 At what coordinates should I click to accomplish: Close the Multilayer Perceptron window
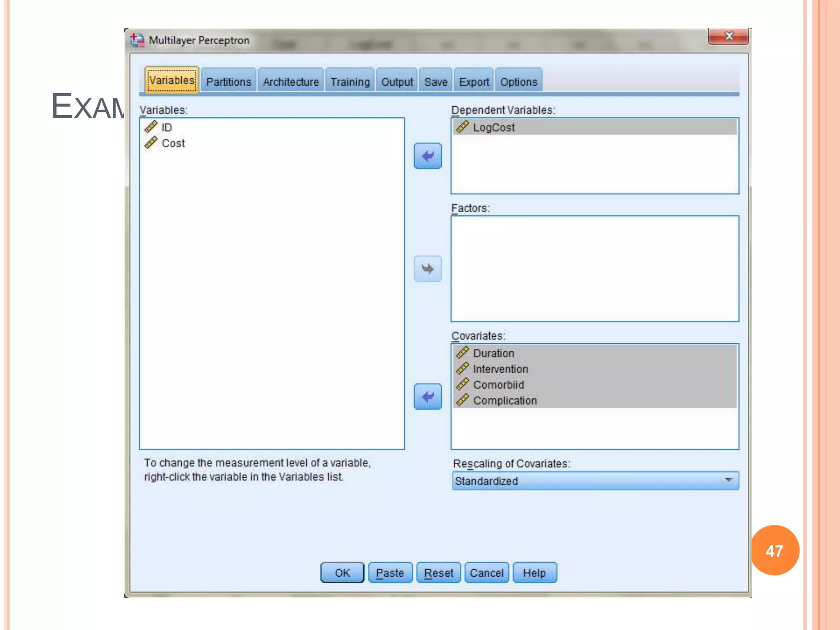click(x=728, y=36)
